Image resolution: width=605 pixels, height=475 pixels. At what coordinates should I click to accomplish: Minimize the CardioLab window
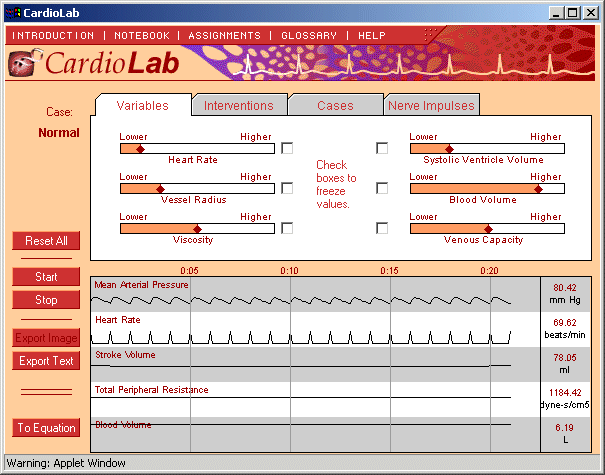coord(556,13)
